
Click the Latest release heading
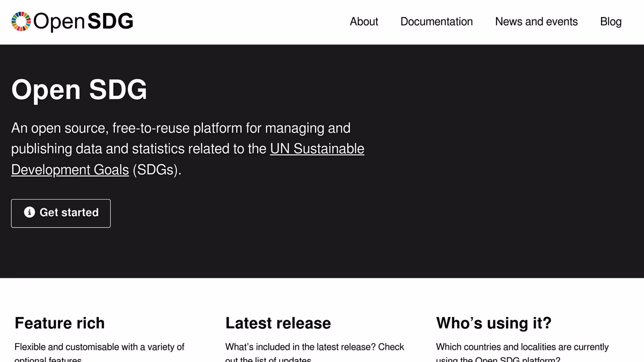pos(278,323)
